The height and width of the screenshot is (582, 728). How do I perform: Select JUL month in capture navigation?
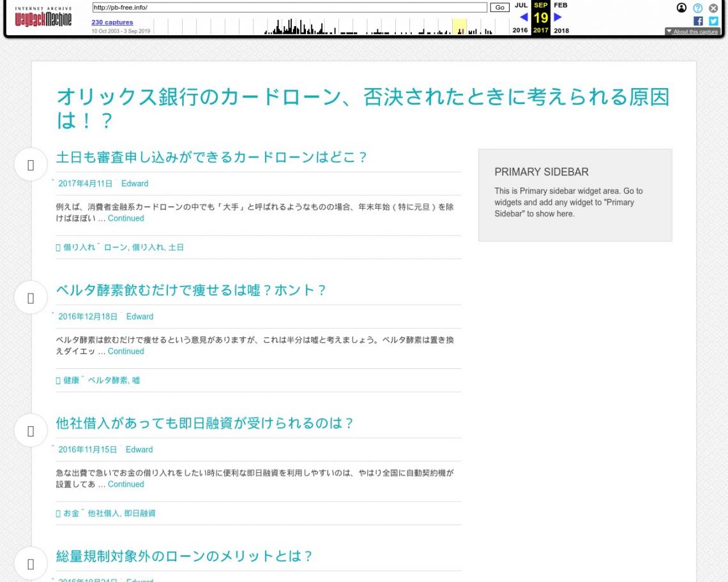click(x=521, y=5)
